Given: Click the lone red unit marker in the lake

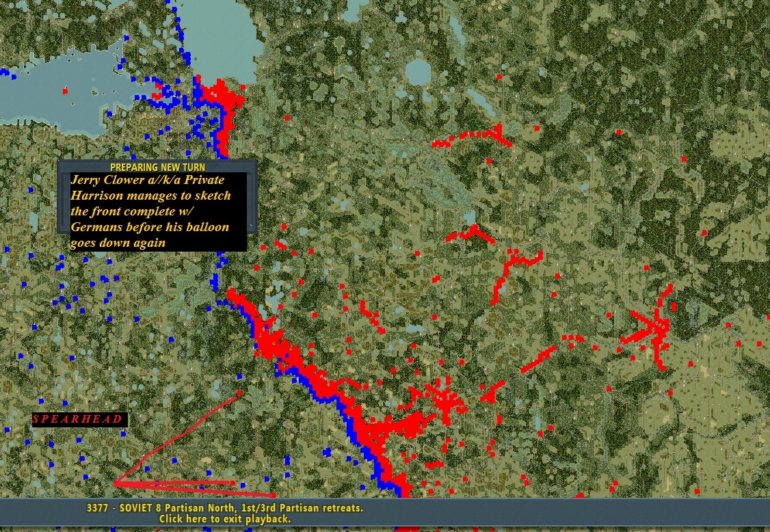Looking at the screenshot, I should pos(65,91).
